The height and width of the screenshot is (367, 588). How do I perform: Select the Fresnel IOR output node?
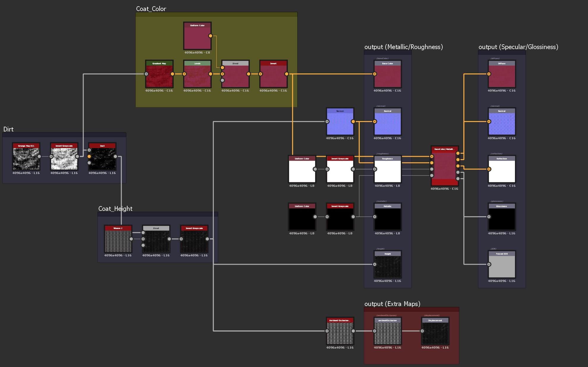click(x=502, y=264)
